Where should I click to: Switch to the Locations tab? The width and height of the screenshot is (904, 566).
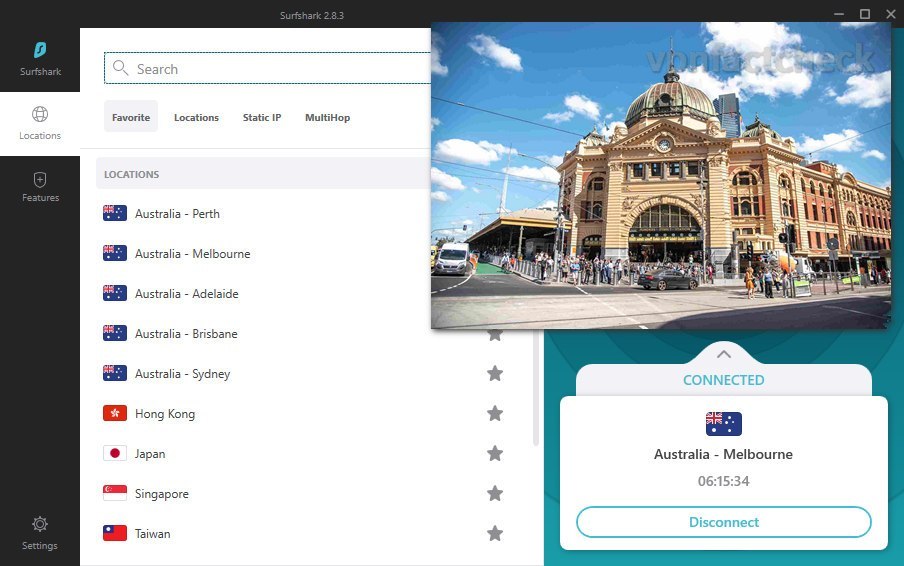click(x=197, y=117)
